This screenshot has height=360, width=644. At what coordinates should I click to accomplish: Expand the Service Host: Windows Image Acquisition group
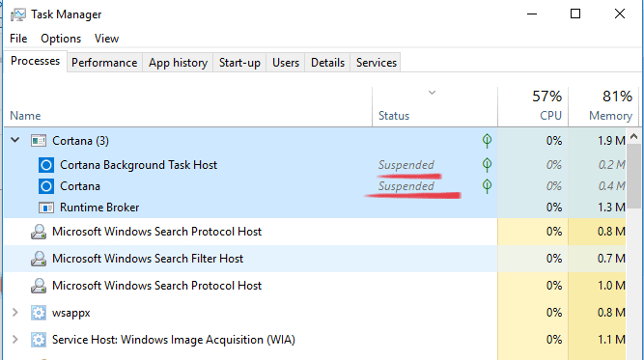[15, 340]
